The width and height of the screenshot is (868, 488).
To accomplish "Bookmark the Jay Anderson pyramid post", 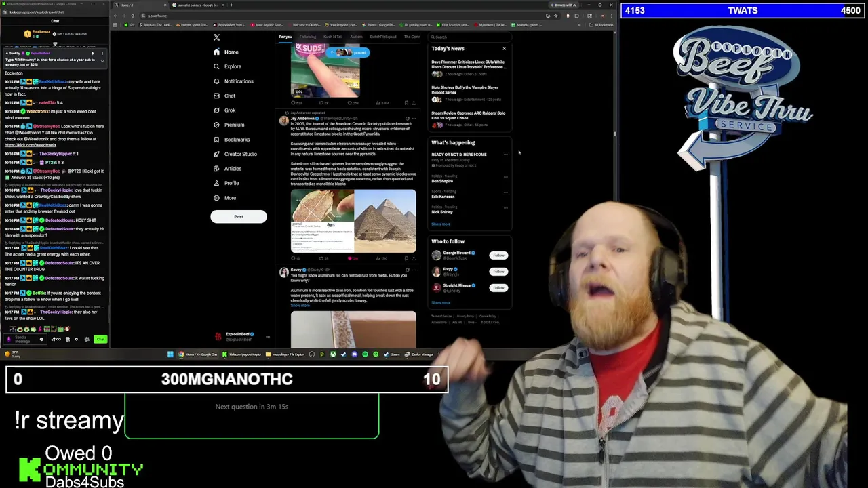I will [406, 258].
